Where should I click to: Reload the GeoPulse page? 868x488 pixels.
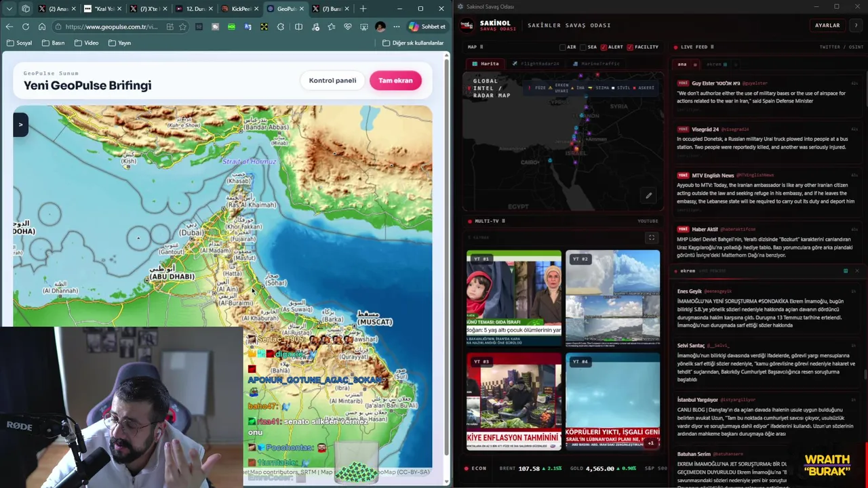point(25,26)
